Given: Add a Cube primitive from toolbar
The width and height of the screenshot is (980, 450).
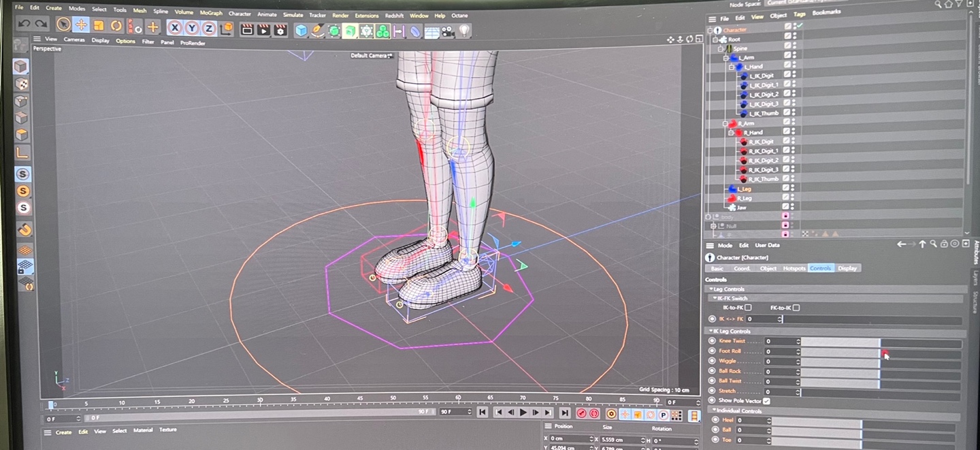Looking at the screenshot, I should (301, 31).
